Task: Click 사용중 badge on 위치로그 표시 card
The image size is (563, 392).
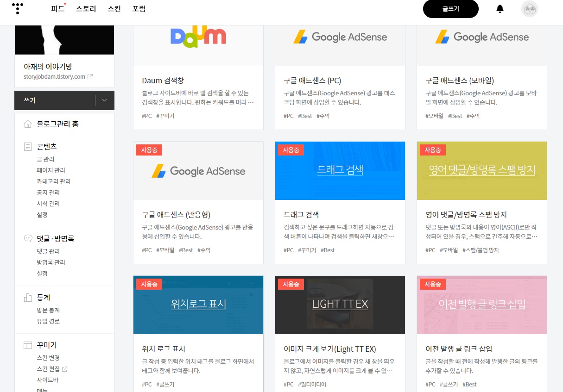Action: click(149, 284)
